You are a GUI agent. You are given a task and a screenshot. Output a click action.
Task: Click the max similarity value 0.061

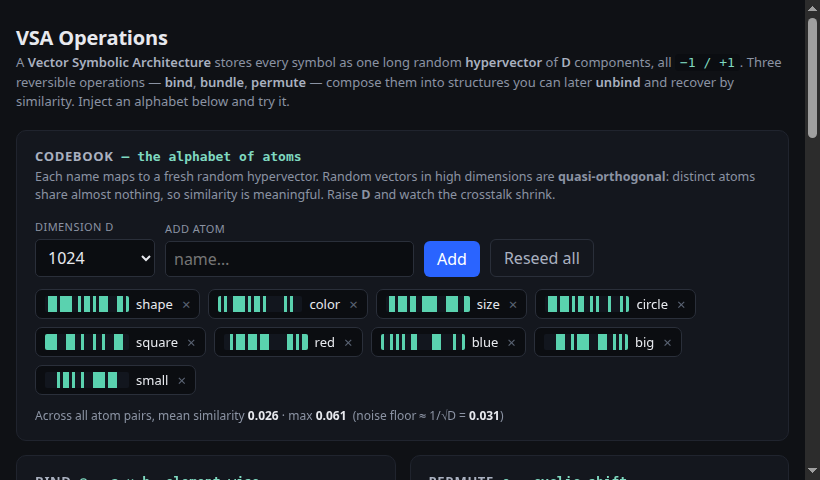[331, 416]
